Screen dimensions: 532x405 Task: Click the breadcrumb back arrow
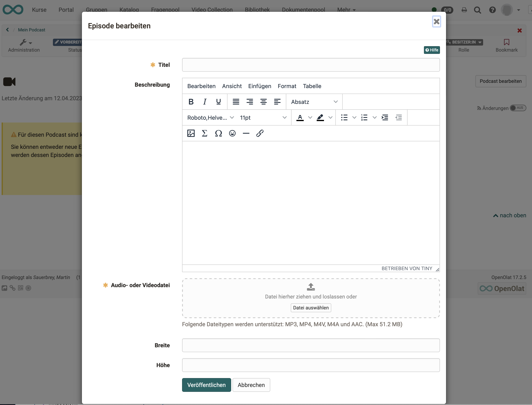click(x=8, y=29)
